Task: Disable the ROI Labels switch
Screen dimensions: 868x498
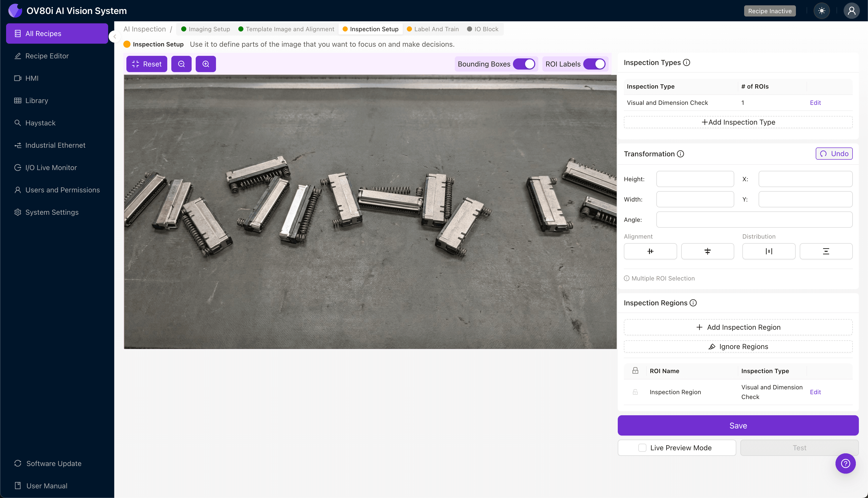Action: tap(594, 64)
